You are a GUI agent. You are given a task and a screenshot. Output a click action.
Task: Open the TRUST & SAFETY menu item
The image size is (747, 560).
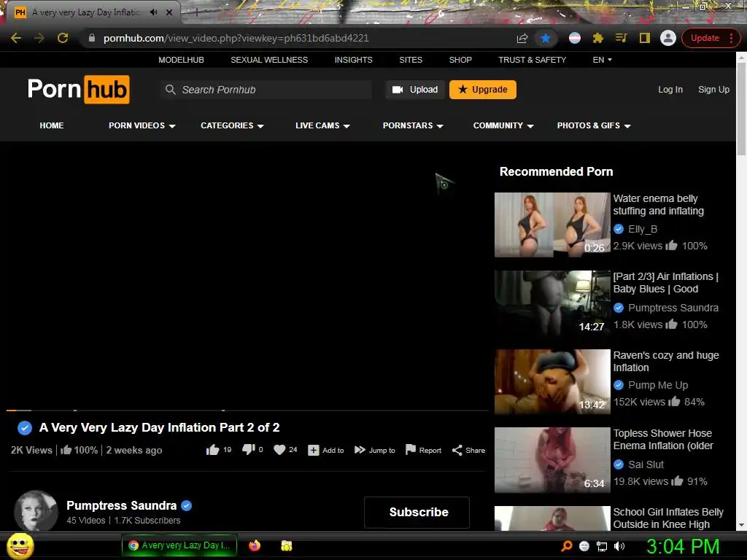532,60
